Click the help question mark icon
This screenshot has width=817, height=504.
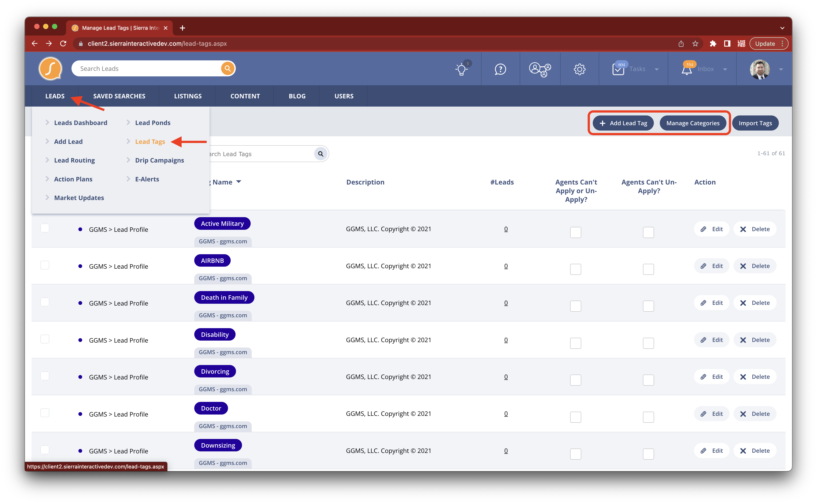pyautogui.click(x=501, y=68)
